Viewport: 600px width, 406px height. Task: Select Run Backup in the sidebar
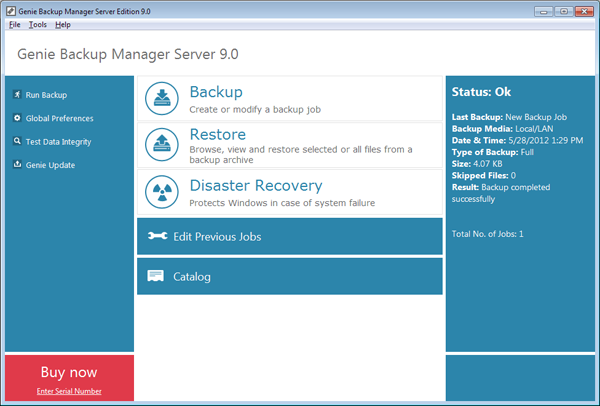click(46, 95)
